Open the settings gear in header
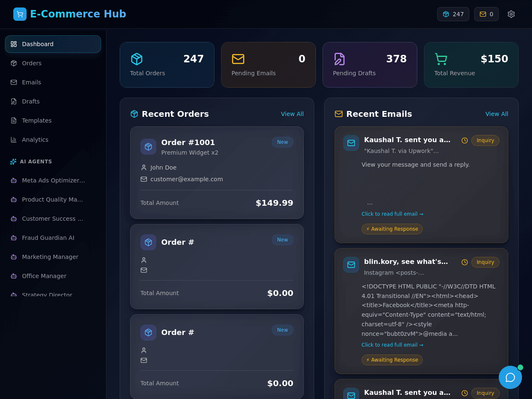 [511, 14]
